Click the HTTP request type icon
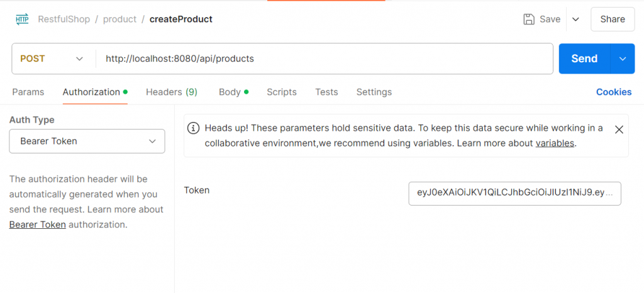The height and width of the screenshot is (293, 644). tap(22, 19)
